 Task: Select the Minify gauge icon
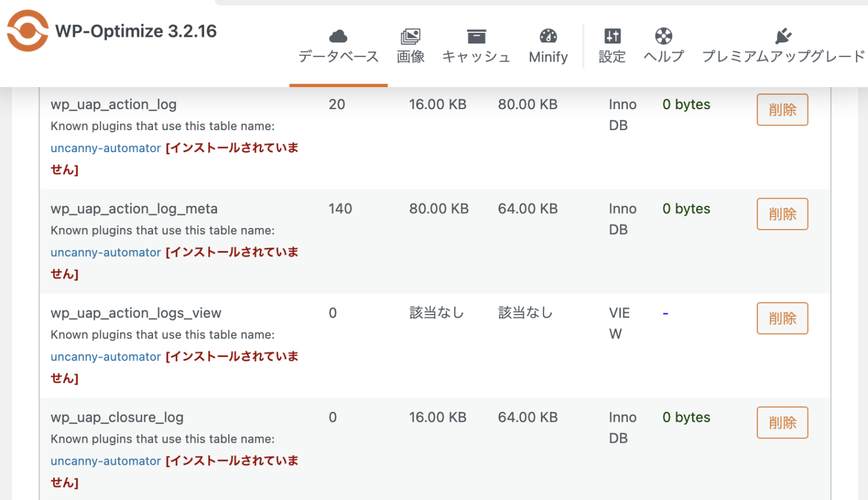coord(548,35)
